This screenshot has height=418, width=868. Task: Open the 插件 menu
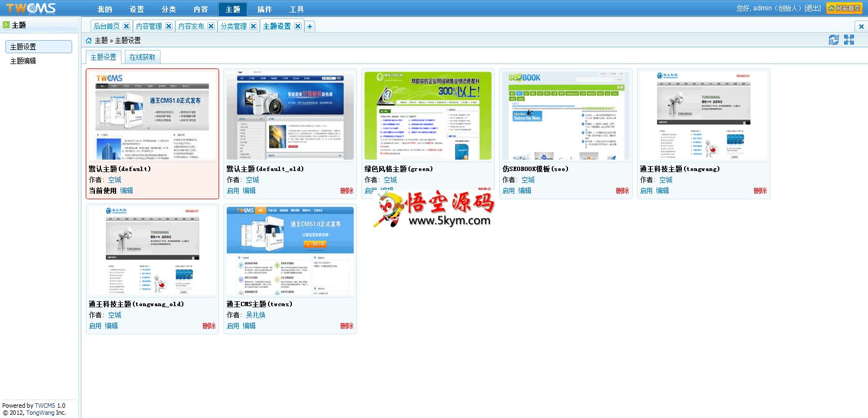coord(265,9)
